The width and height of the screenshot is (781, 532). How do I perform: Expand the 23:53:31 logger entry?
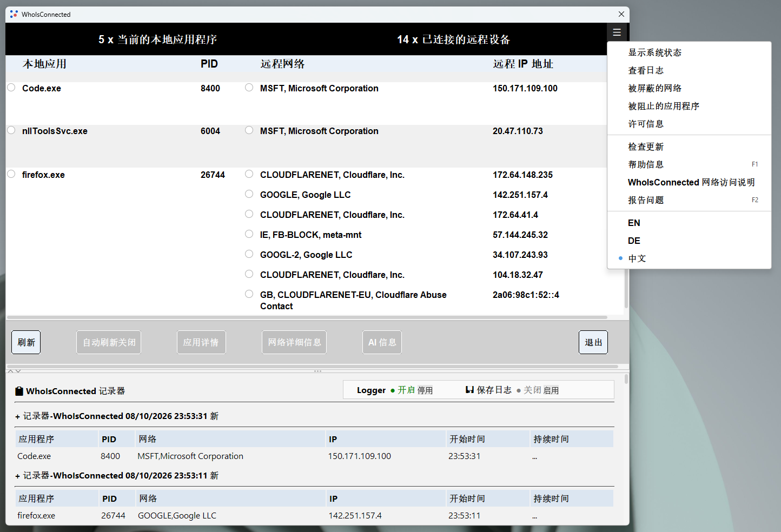[18, 417]
